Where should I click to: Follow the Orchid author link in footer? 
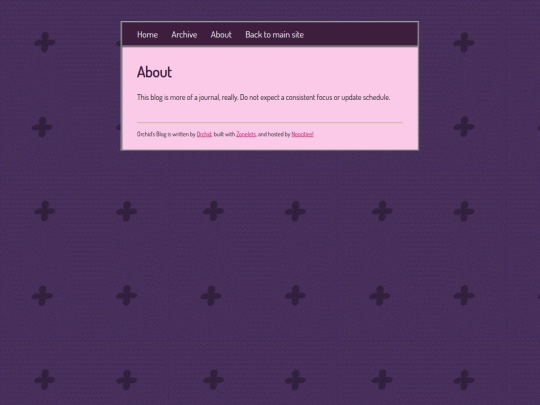tap(204, 134)
